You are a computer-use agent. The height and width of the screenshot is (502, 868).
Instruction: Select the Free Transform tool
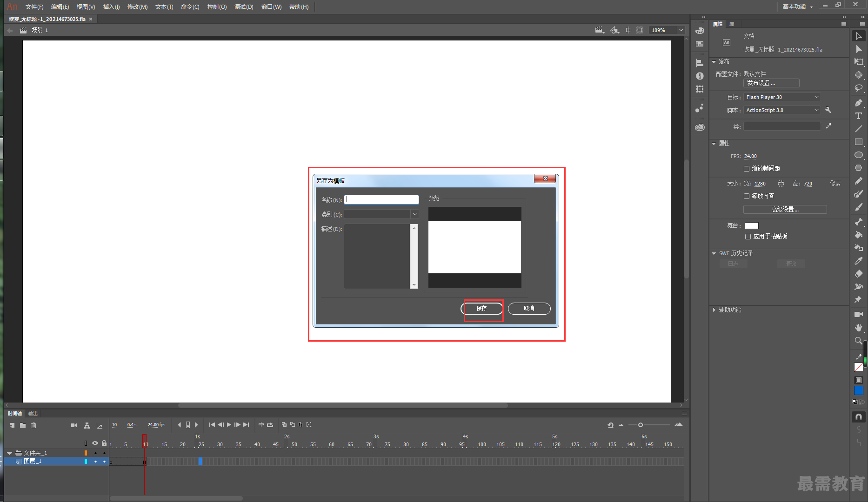point(859,62)
